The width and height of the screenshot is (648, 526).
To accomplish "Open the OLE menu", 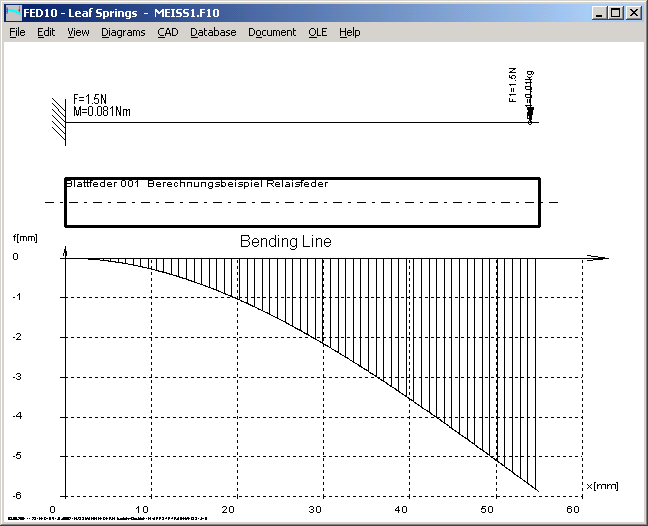I will (x=317, y=32).
